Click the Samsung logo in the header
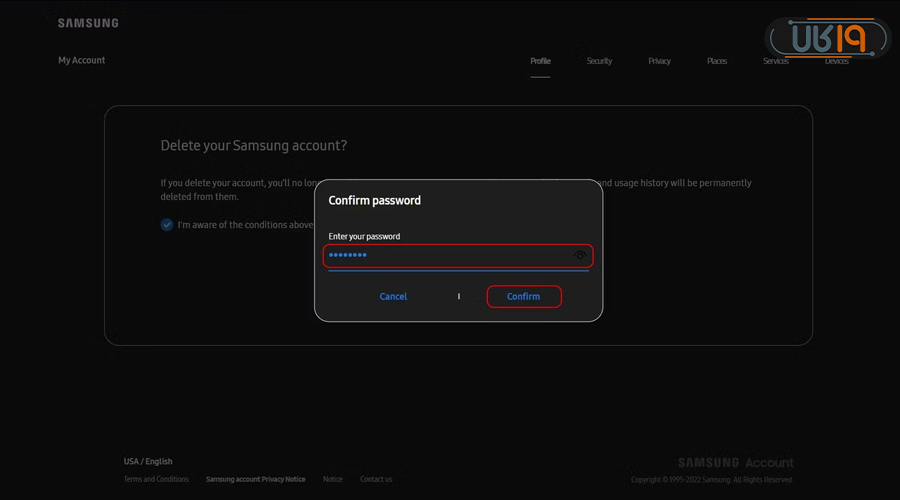 tap(88, 23)
